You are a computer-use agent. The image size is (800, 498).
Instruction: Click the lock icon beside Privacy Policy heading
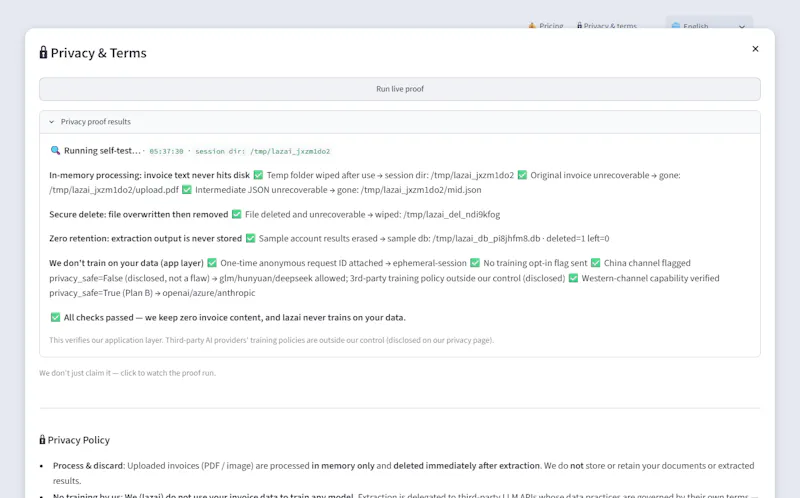point(42,439)
